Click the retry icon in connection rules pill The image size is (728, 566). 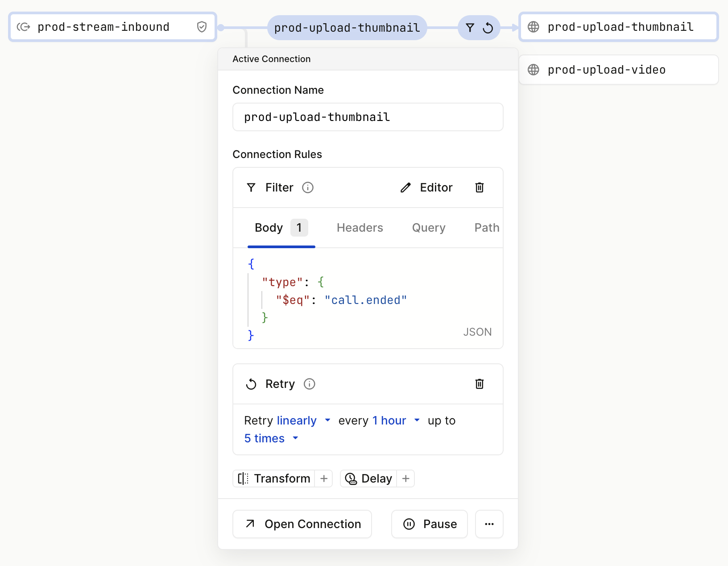pos(488,28)
